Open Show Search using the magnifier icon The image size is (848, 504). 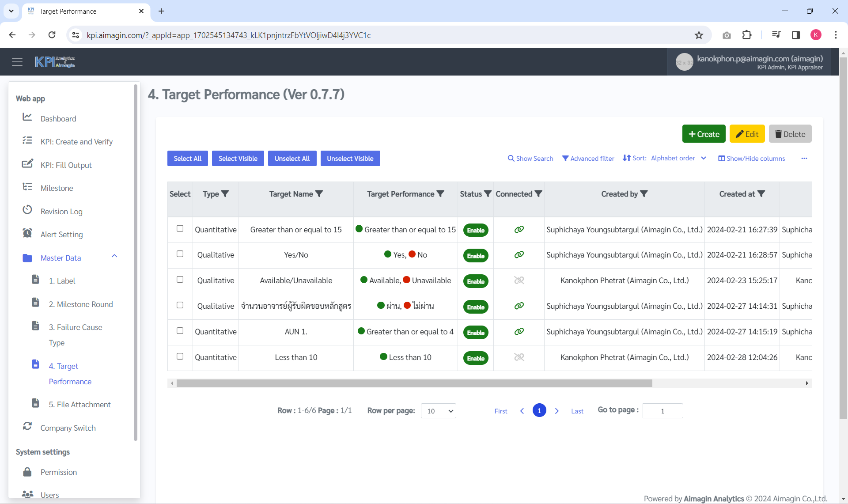[x=511, y=158]
